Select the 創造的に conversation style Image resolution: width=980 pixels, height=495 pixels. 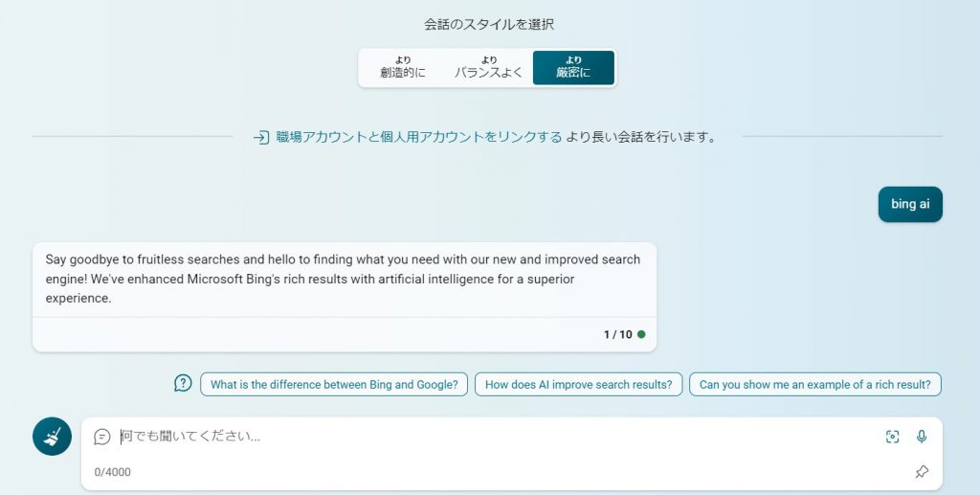[402, 68]
